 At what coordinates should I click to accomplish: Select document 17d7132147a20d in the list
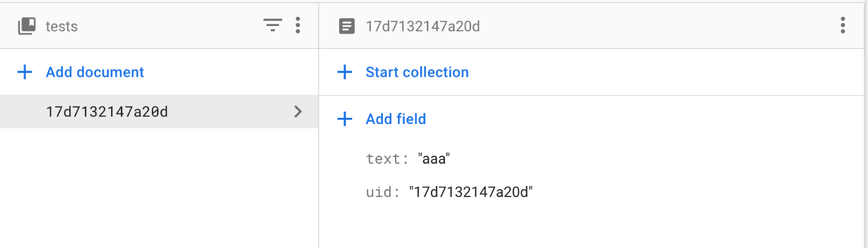click(159, 112)
